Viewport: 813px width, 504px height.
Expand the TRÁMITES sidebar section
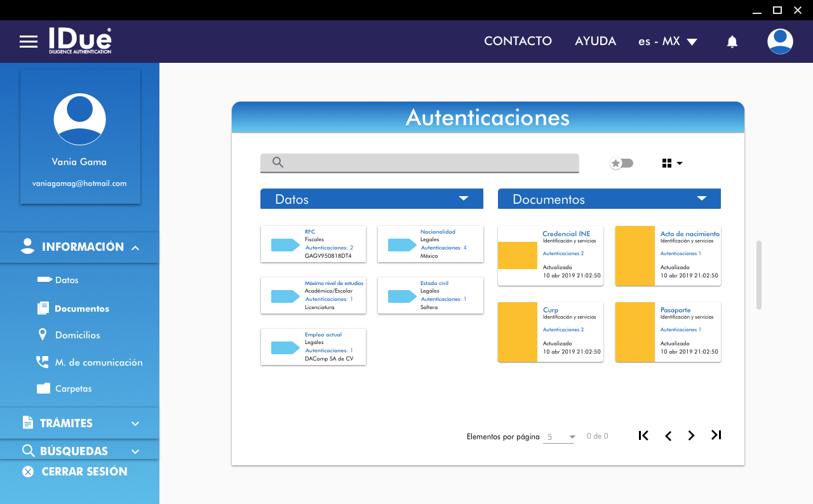79,423
